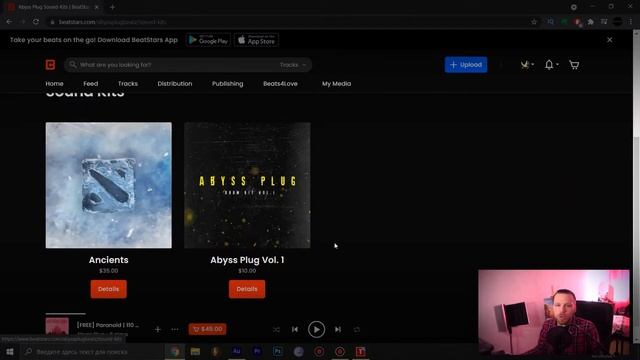Image resolution: width=640 pixels, height=360 pixels.
Task: Open the Distribution menu item
Action: pyautogui.click(x=175, y=84)
